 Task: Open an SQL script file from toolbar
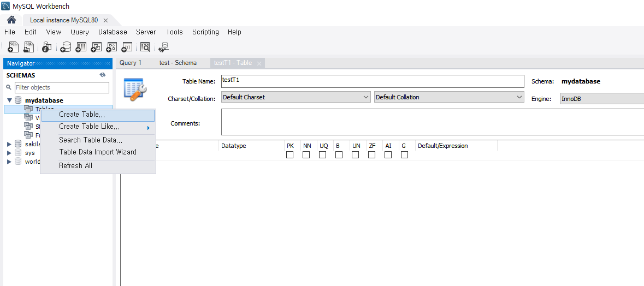click(28, 47)
